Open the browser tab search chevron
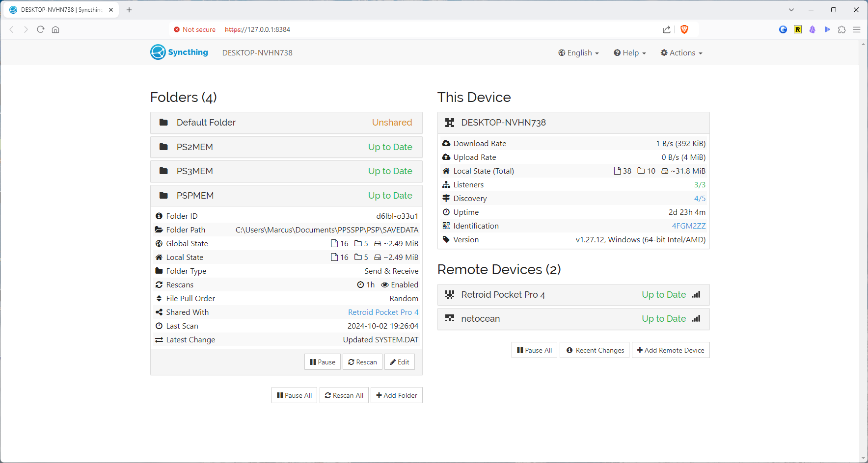Viewport: 868px width, 463px height. 791,10
